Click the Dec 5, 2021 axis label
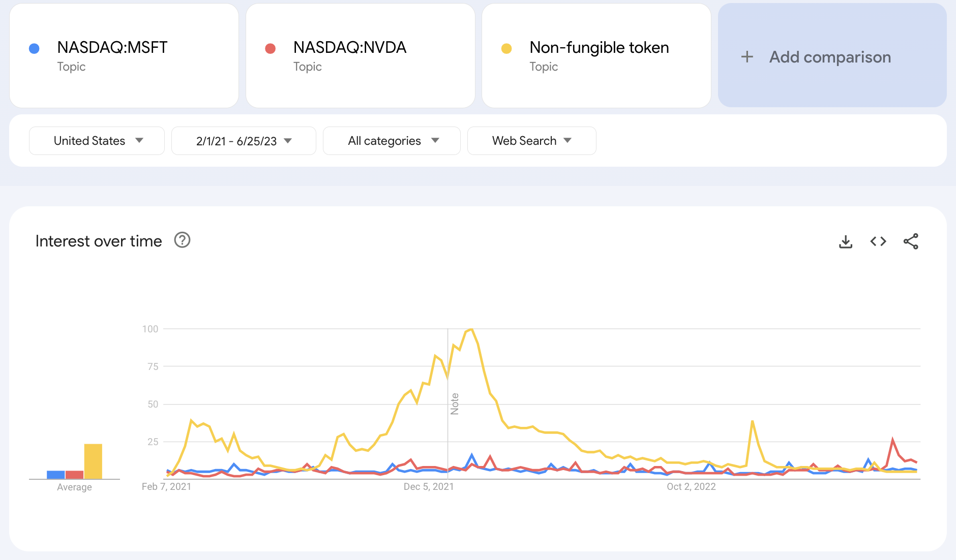 point(429,487)
